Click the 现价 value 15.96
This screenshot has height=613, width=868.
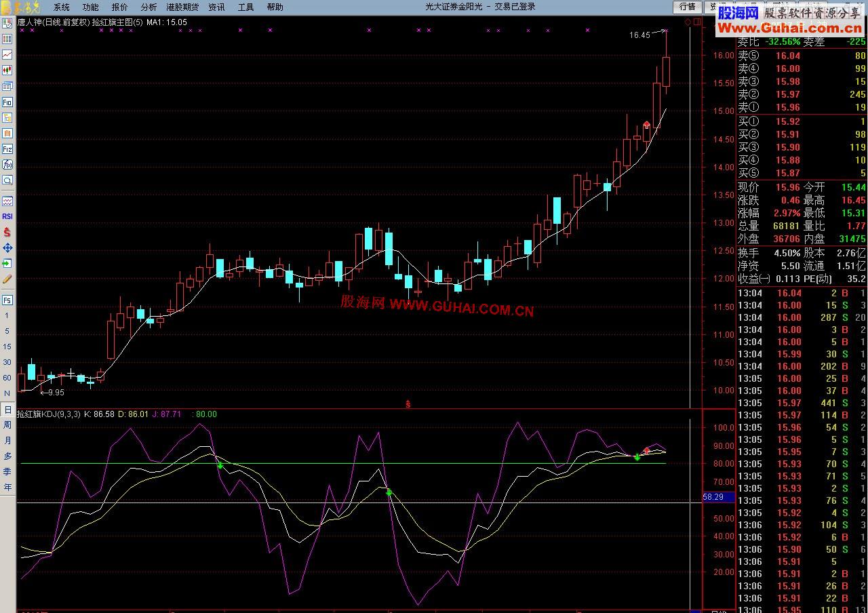pos(788,187)
